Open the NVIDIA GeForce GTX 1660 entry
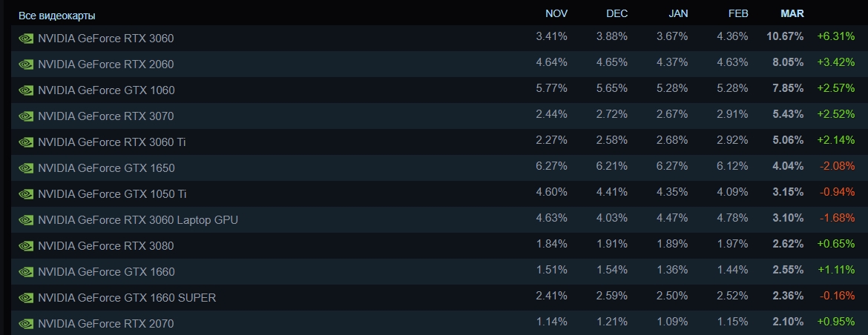 tap(105, 272)
